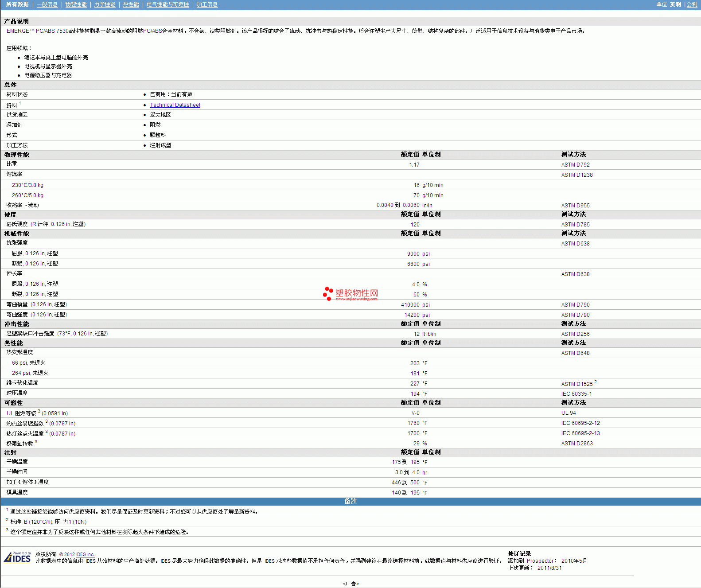Click the V-0 flame rating value
This screenshot has height=588, width=701.
pos(415,413)
